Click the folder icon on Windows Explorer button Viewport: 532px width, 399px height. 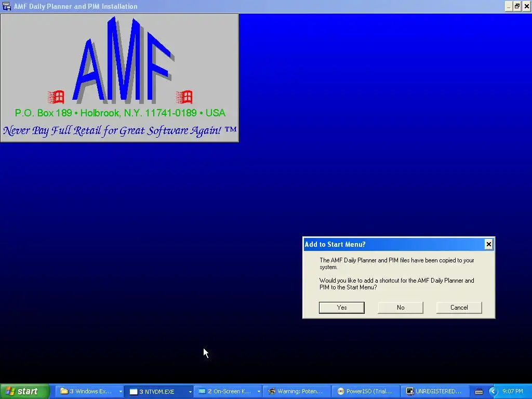click(64, 391)
